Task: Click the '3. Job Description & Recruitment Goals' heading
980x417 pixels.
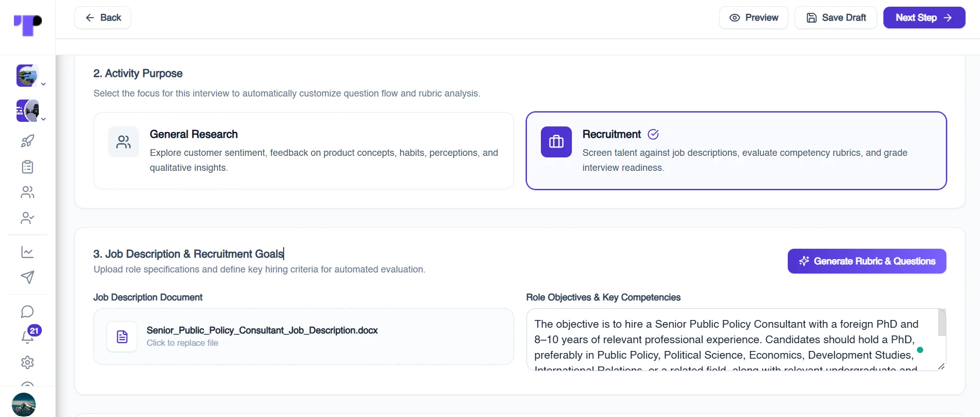Action: click(189, 254)
